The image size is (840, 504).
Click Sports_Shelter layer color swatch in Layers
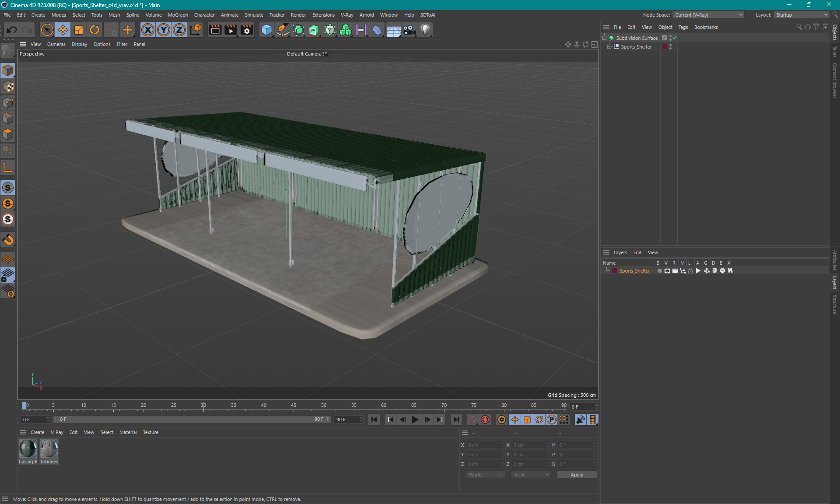pos(614,271)
